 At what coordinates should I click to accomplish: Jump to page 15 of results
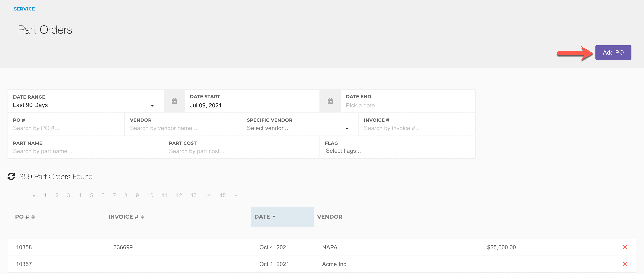223,195
